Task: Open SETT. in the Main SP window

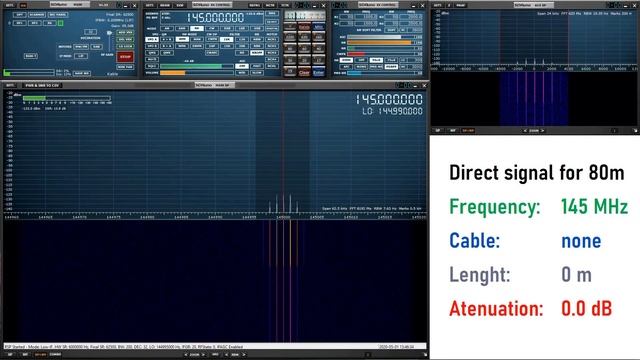Action: pyautogui.click(x=10, y=85)
